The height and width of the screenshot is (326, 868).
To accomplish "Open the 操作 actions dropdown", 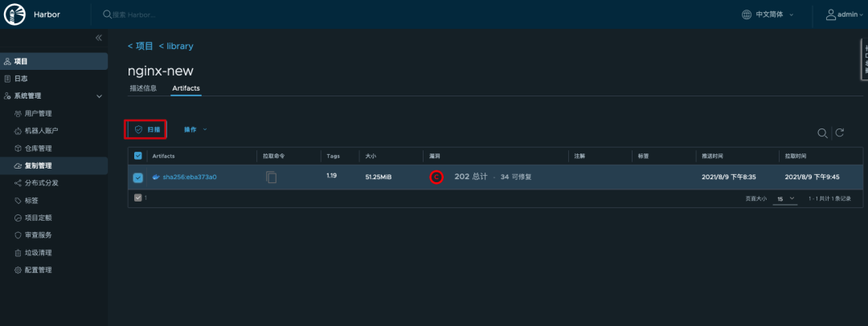I will (195, 129).
